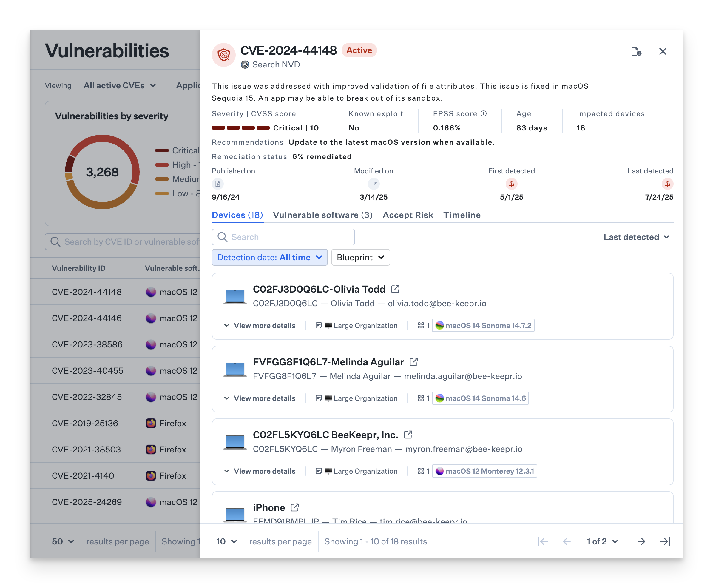The width and height of the screenshot is (713, 588).
Task: Open Detection date All time dropdown
Action: coord(269,257)
